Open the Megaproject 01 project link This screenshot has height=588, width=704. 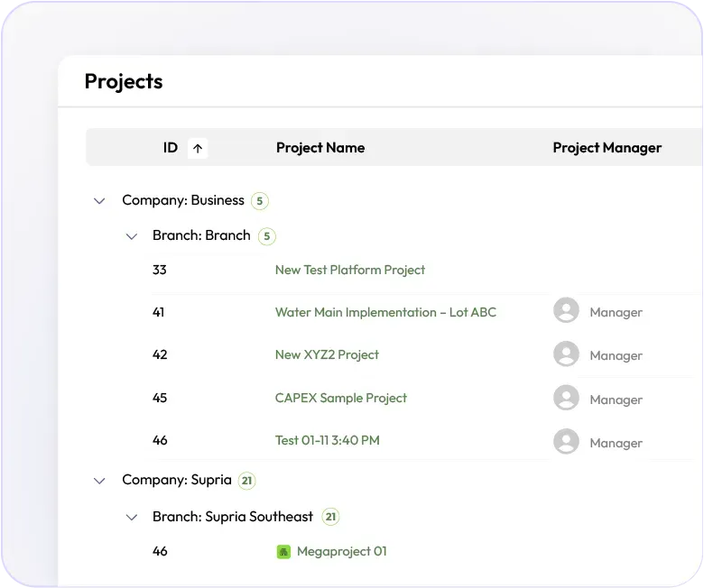tap(341, 551)
